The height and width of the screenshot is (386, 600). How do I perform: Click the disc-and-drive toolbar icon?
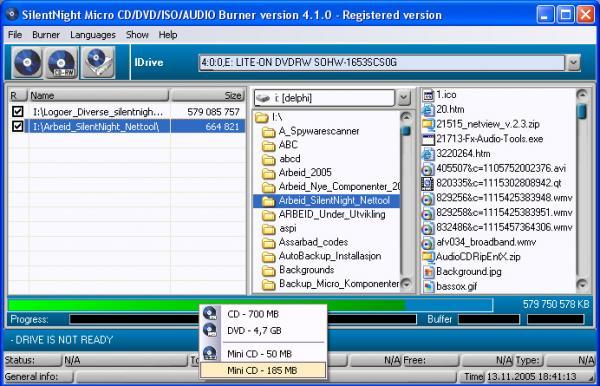[x=98, y=62]
